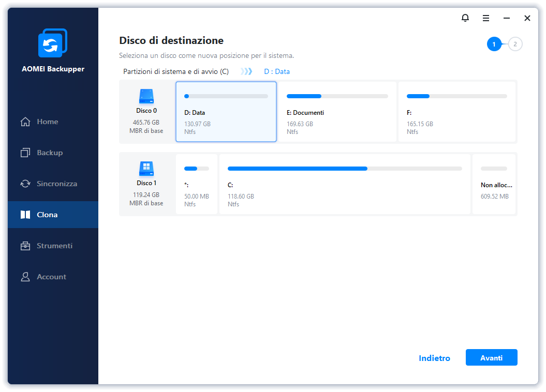Pick the Non allocato unallocated space
This screenshot has width=546, height=392.
(x=494, y=184)
